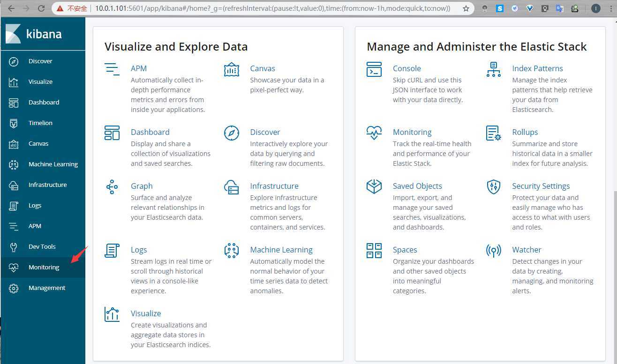
Task: Click the Rollups card icon
Action: [494, 133]
